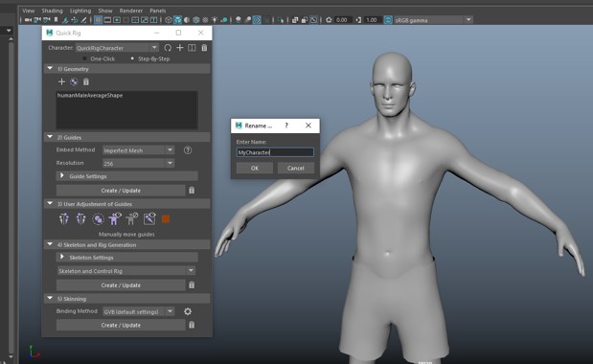Click the Use Default Material icon
Viewport: 593px width, 364px height.
point(187,20)
